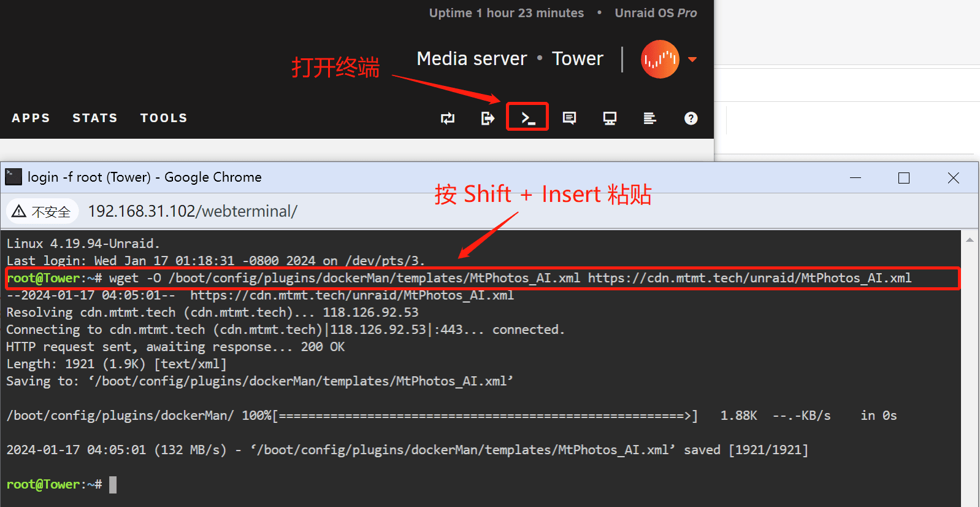This screenshot has height=507, width=980.
Task: Click the terminal scrollbar up arrow
Action: [x=970, y=240]
